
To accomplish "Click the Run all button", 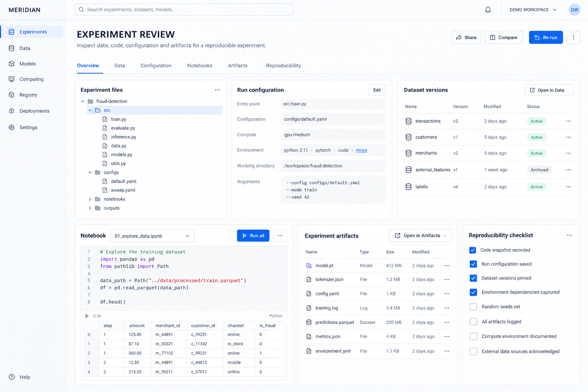I will pos(253,236).
